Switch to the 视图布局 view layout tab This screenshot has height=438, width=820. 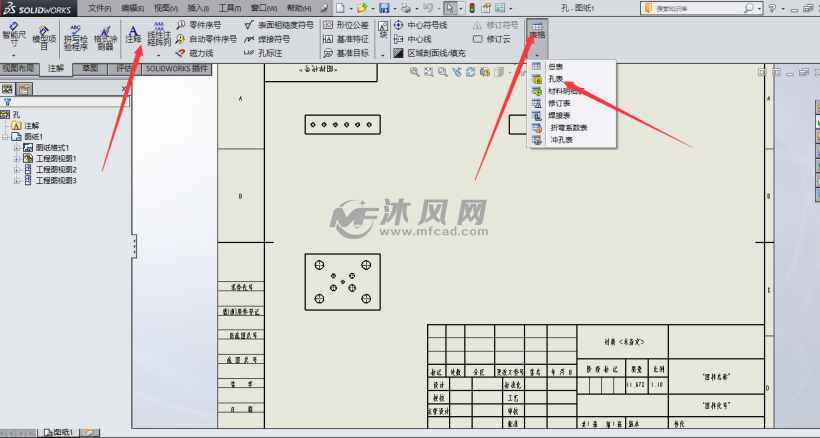(x=18, y=69)
